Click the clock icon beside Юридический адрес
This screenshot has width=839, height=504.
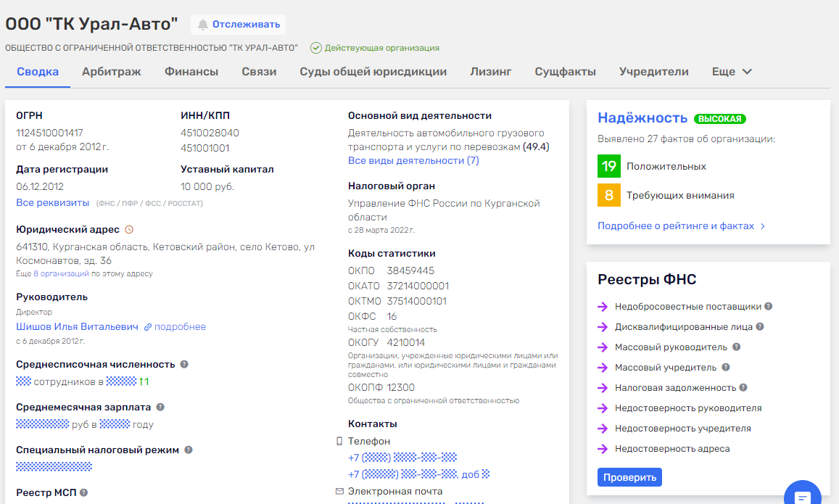click(129, 230)
